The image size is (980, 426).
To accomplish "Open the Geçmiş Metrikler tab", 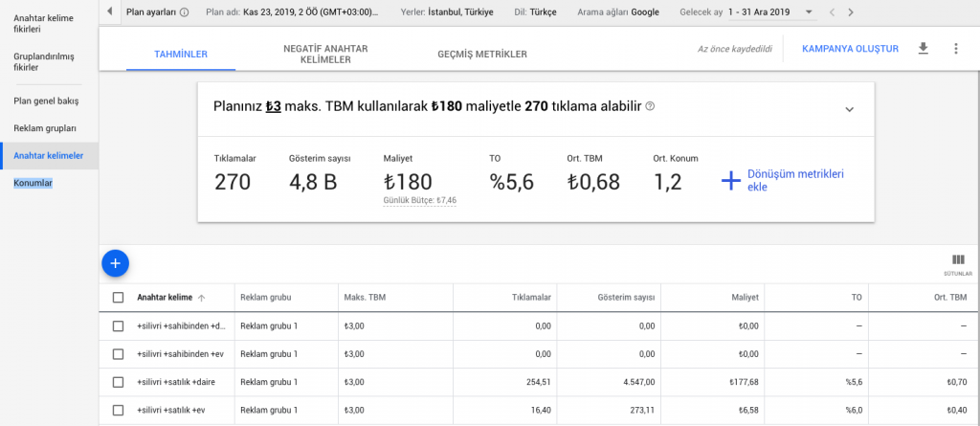I will 481,55.
